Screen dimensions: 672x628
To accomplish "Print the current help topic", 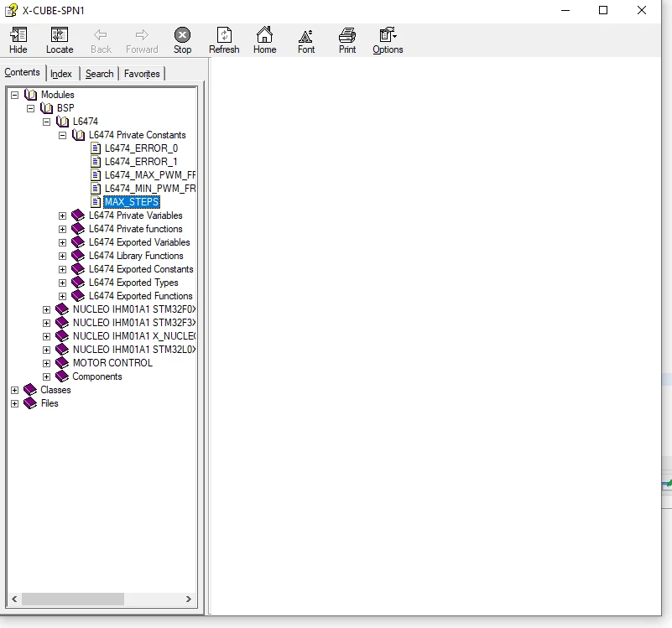I will coord(347,35).
